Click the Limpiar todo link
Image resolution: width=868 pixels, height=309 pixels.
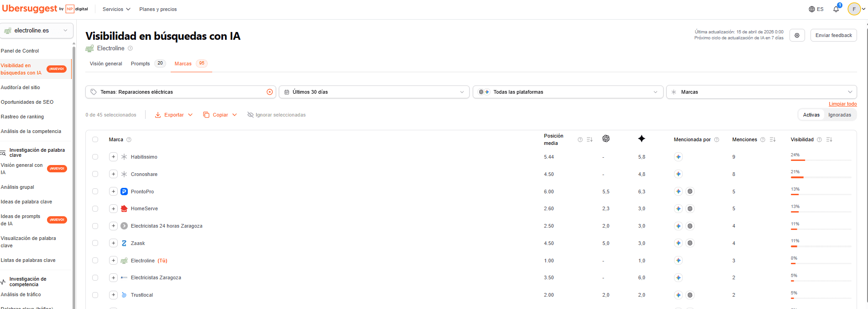click(x=842, y=104)
